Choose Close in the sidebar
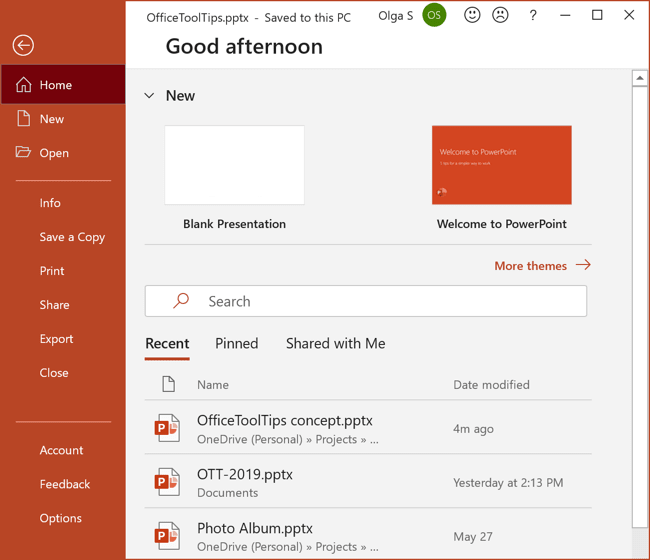 [54, 373]
